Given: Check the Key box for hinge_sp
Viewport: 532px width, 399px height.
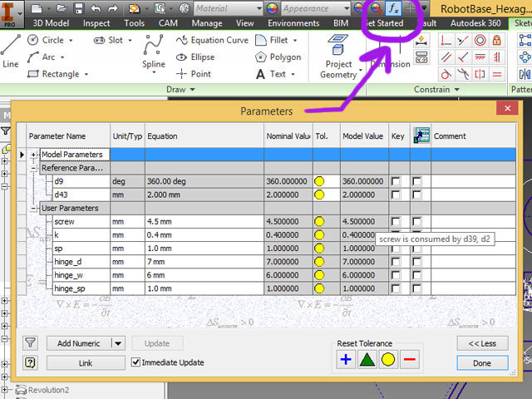Looking at the screenshot, I should click(396, 288).
